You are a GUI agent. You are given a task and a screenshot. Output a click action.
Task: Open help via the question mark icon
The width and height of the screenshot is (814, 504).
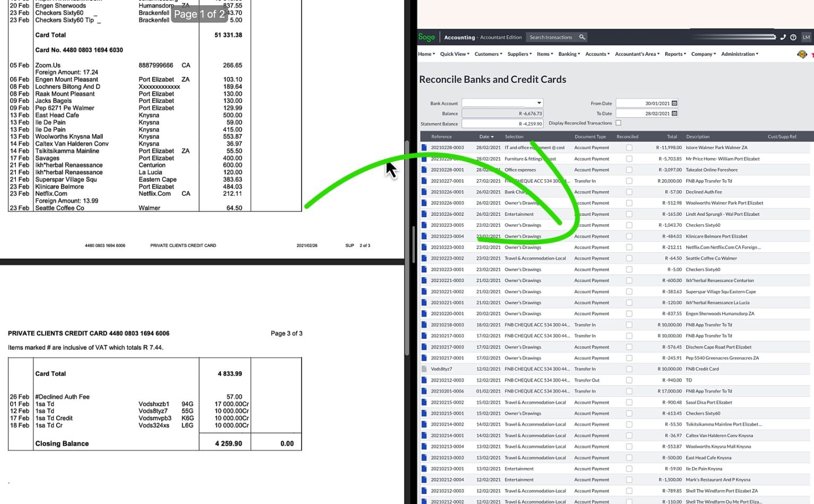[793, 37]
